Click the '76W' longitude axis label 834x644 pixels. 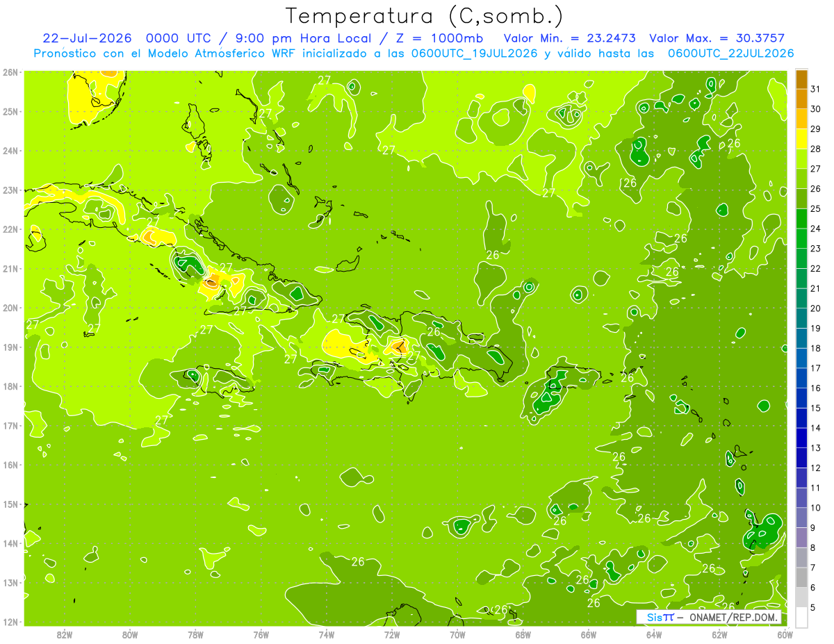click(x=261, y=635)
